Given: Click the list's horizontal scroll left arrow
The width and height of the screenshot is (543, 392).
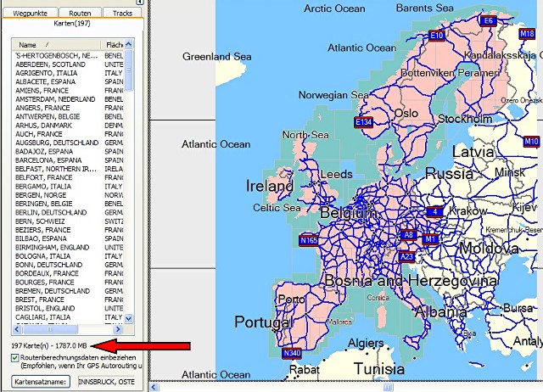Looking at the screenshot, I should click(x=17, y=329).
